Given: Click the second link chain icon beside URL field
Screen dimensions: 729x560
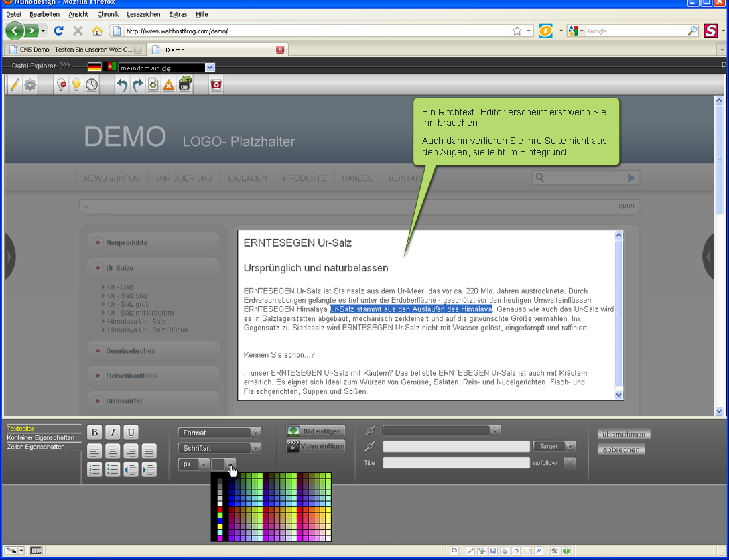Looking at the screenshot, I should [370, 447].
